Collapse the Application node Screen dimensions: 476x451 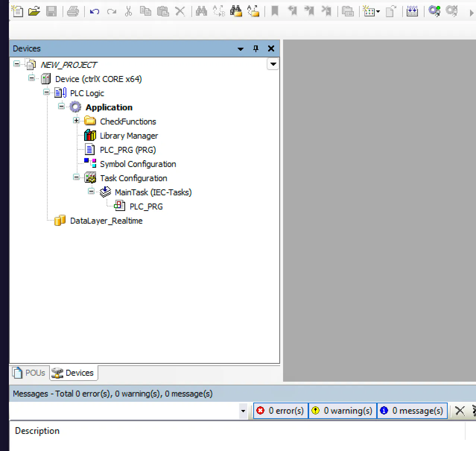[61, 106]
